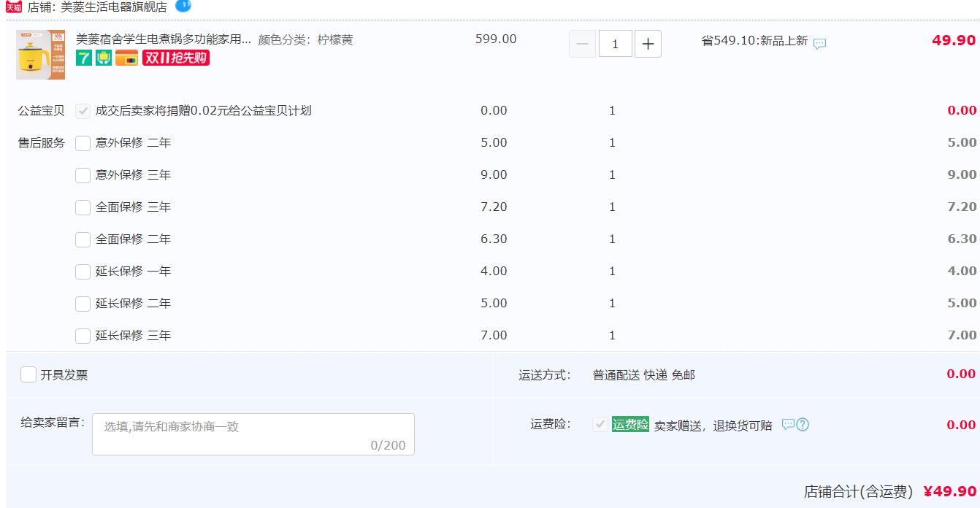The width and height of the screenshot is (980, 508).
Task: Toggle the 运费险 insurance checkbox
Action: tap(600, 424)
